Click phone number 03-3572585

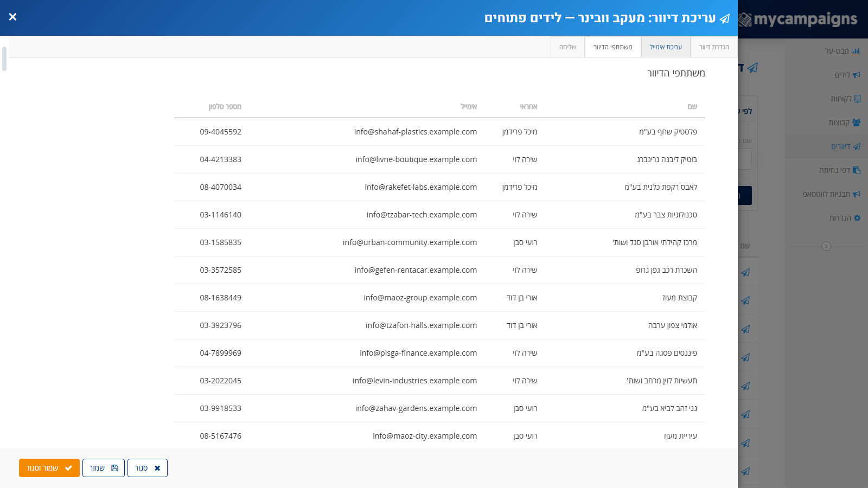coord(221,270)
